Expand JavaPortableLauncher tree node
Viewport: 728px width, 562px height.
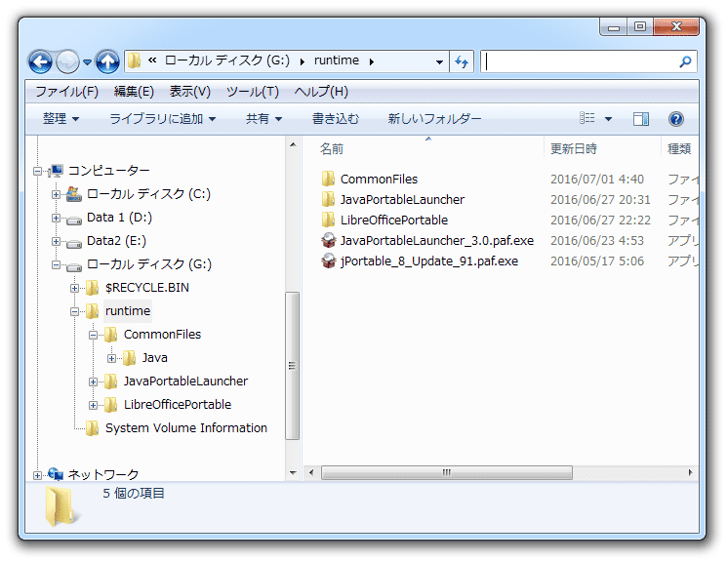pos(94,381)
